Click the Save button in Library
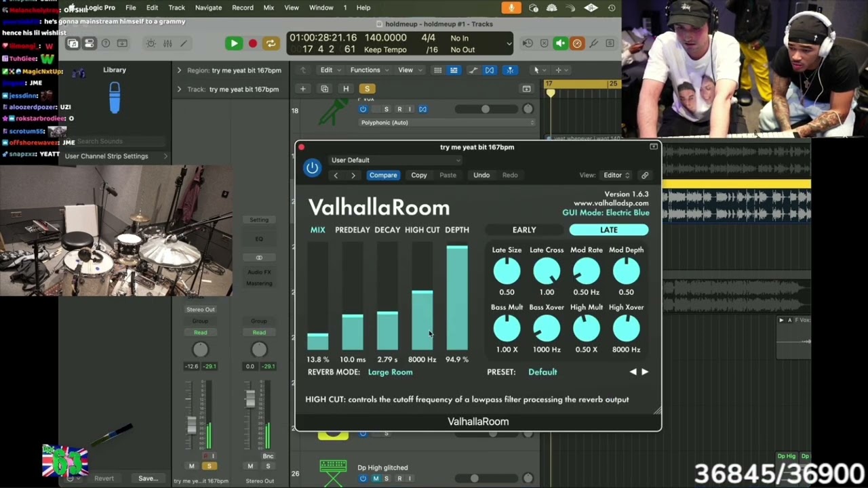 click(148, 479)
